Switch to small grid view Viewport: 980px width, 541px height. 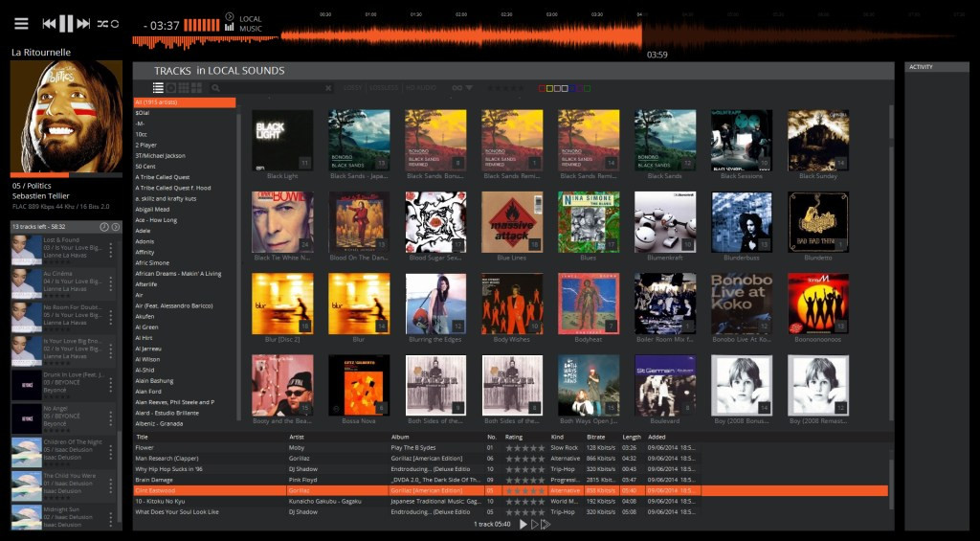[x=184, y=88]
